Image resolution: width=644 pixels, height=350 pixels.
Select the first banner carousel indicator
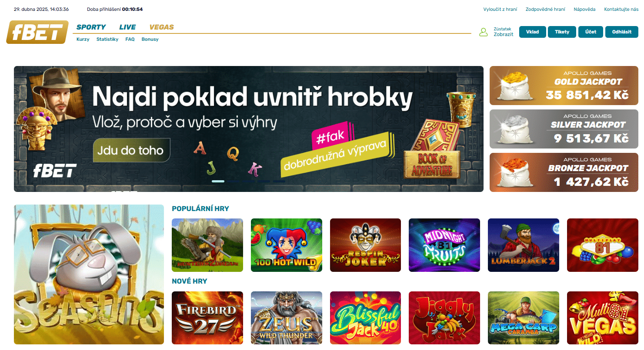pos(218,181)
